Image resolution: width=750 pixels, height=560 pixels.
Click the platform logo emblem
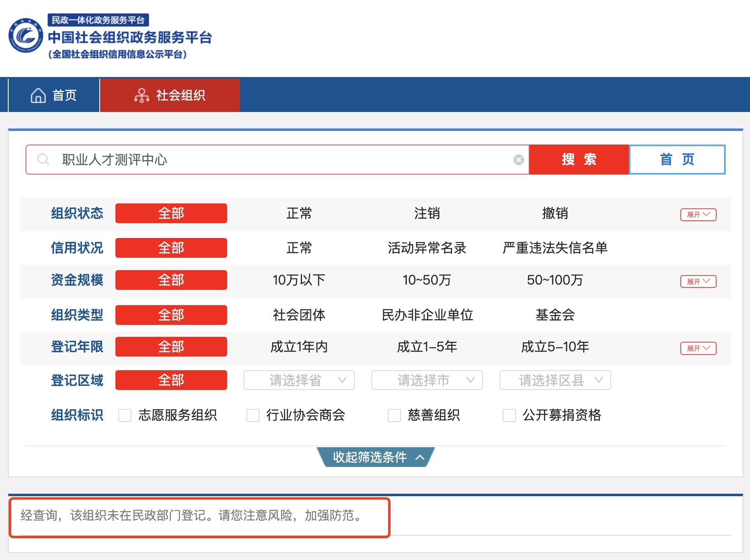tap(26, 35)
